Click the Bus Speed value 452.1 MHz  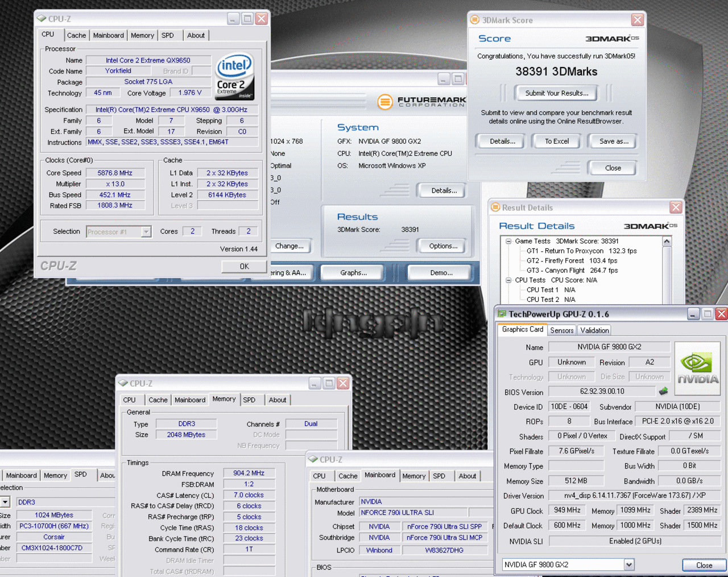click(x=115, y=194)
